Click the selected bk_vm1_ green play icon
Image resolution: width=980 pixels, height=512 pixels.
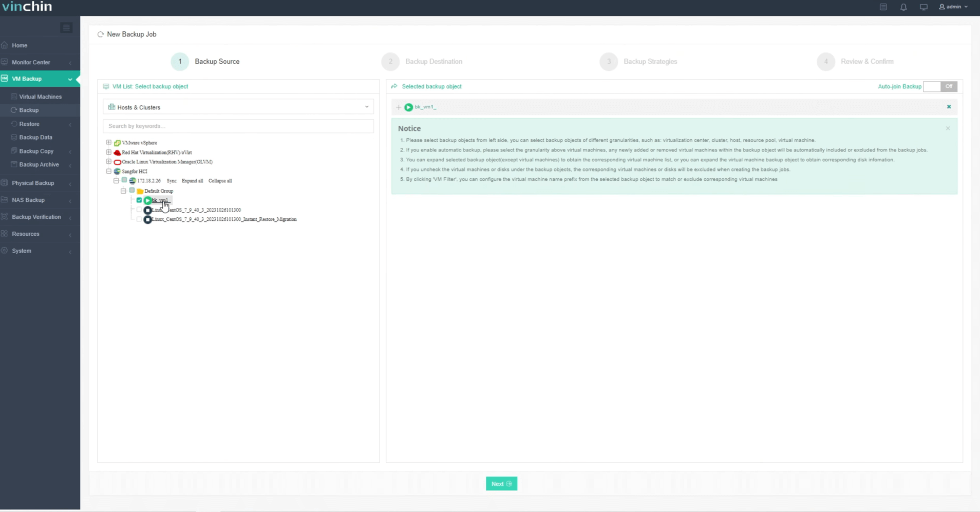(408, 107)
